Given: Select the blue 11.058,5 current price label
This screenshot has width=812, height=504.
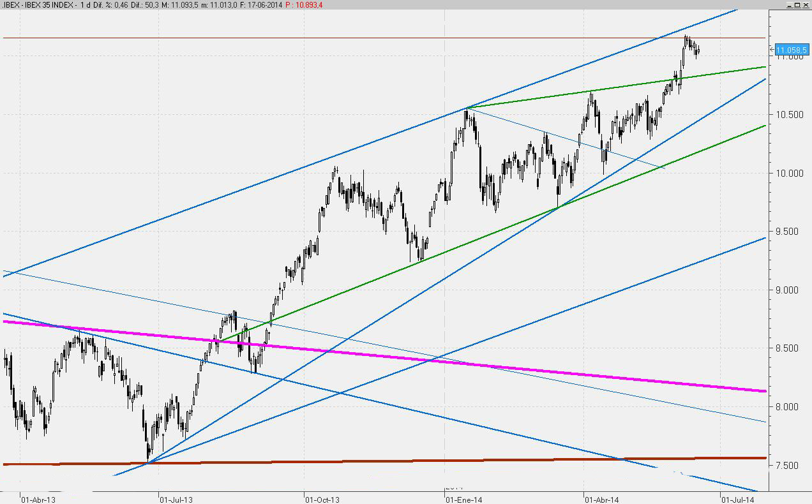Looking at the screenshot, I should pos(792,49).
